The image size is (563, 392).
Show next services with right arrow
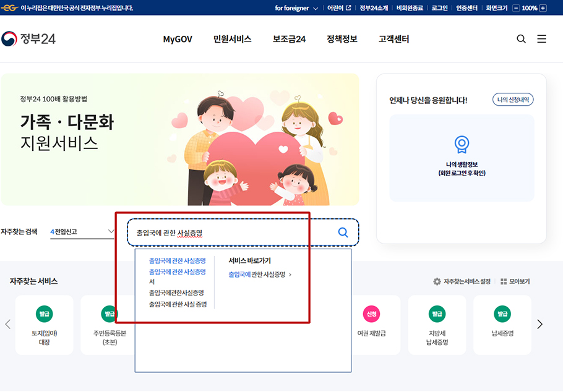point(539,324)
